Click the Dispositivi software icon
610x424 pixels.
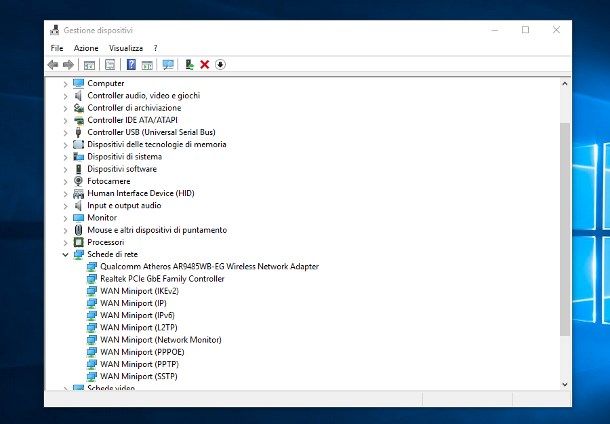pyautogui.click(x=79, y=169)
